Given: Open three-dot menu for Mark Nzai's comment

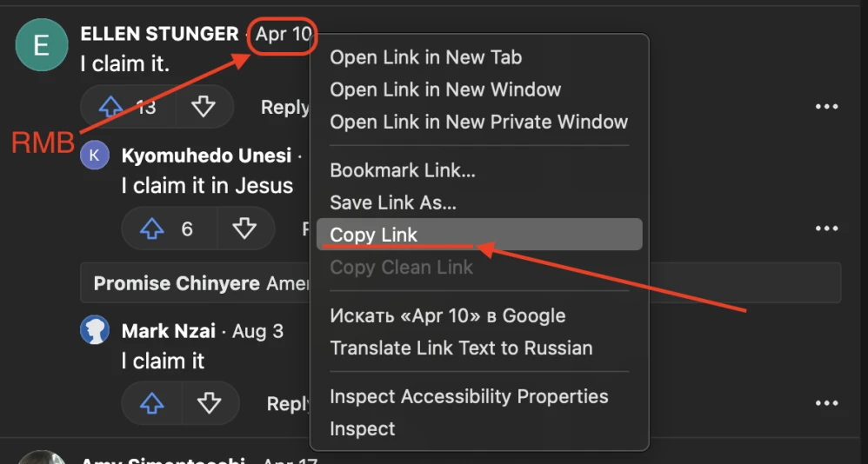Looking at the screenshot, I should coord(826,403).
